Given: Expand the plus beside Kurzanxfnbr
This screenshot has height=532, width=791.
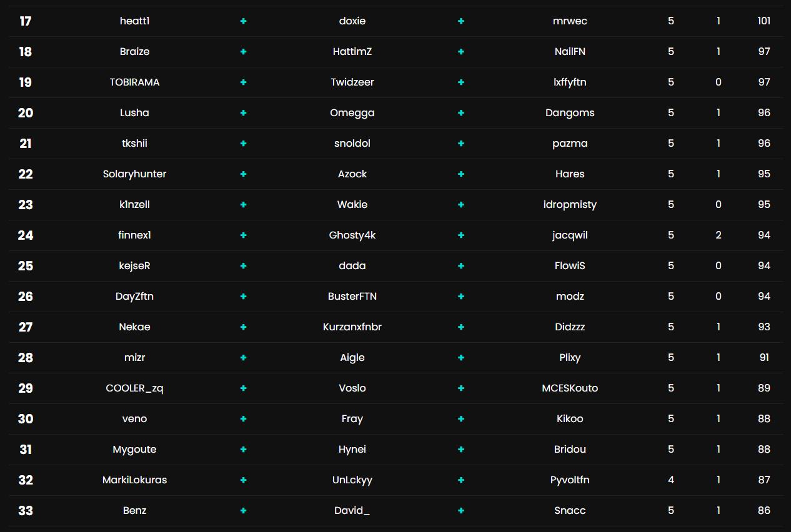Looking at the screenshot, I should click(x=461, y=327).
